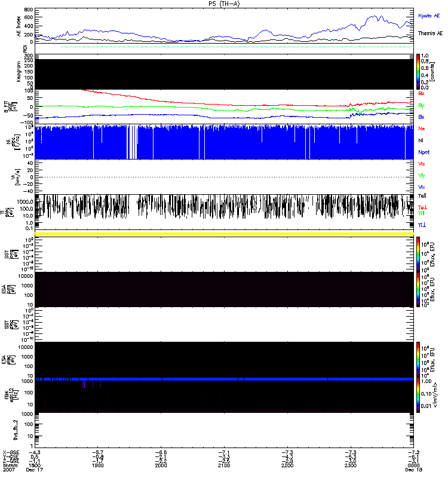Click the B_FIT panel axis label
This screenshot has height=478, width=448.
[10, 107]
